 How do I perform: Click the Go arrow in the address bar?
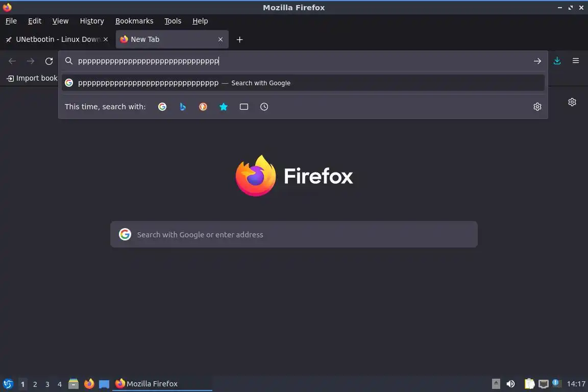(537, 61)
